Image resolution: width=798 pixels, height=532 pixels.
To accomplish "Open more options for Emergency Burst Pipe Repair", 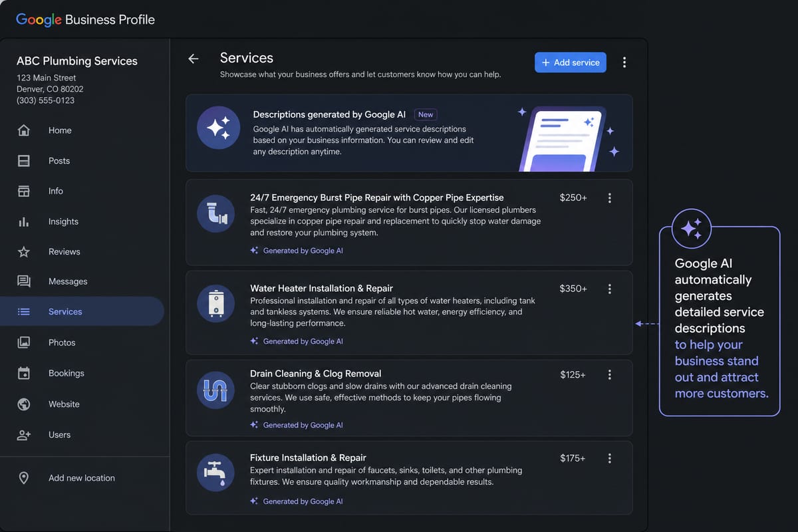I will (x=610, y=198).
